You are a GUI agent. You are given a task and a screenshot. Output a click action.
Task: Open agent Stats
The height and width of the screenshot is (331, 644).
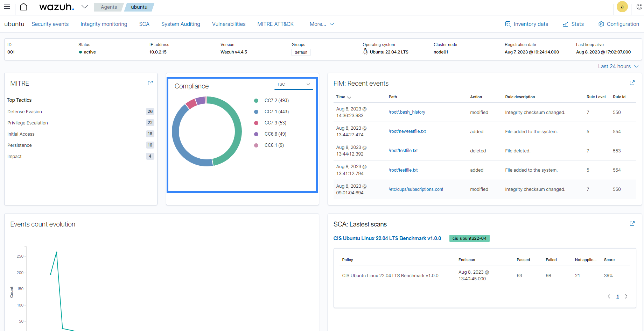[573, 24]
